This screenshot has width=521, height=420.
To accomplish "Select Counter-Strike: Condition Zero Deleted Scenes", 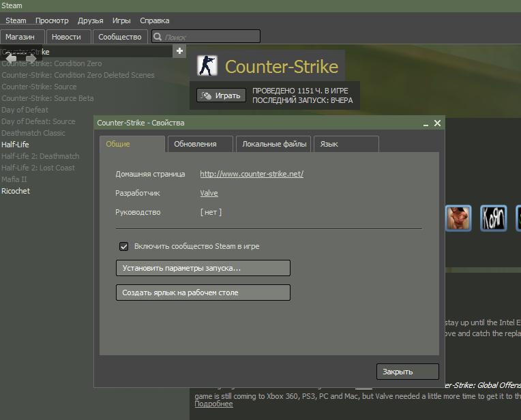I will point(78,75).
